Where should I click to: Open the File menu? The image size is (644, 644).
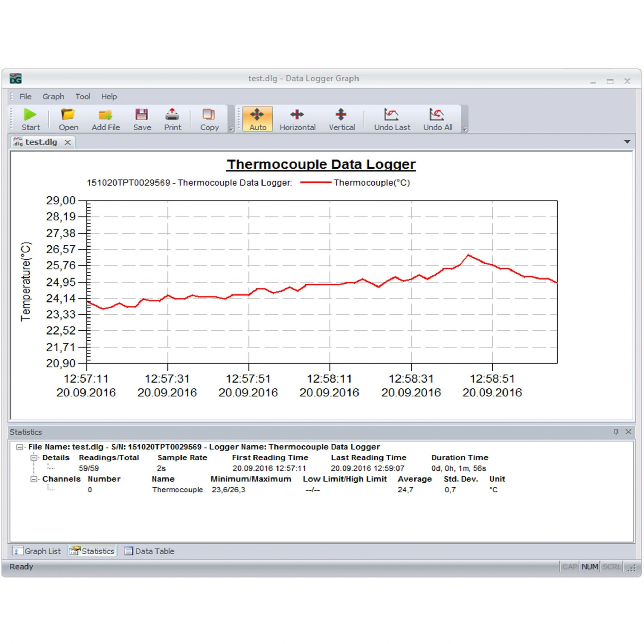click(x=25, y=96)
